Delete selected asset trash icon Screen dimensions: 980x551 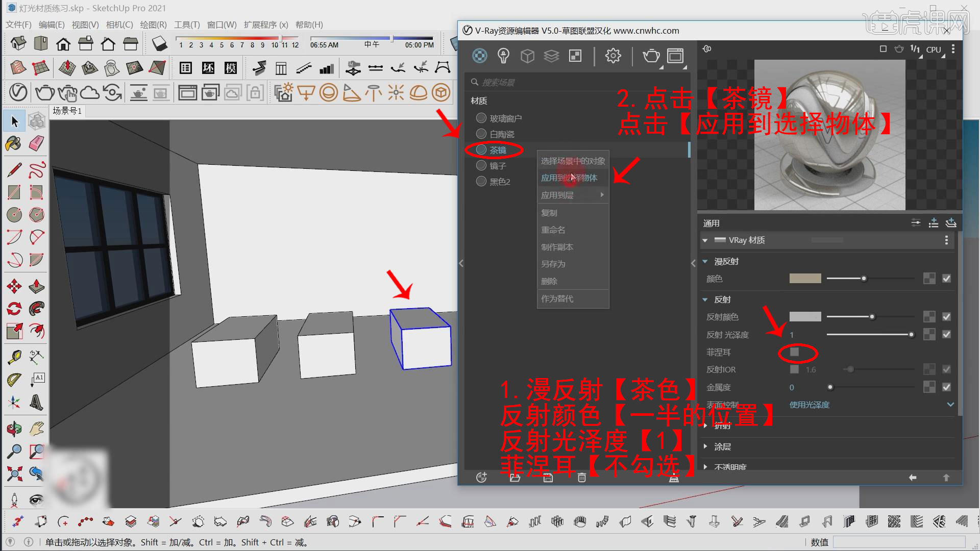581,478
